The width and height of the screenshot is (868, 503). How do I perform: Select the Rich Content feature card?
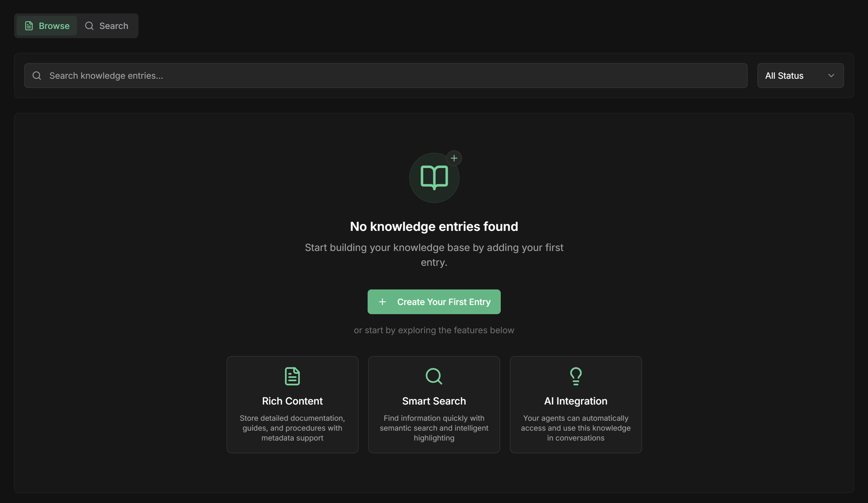click(292, 405)
